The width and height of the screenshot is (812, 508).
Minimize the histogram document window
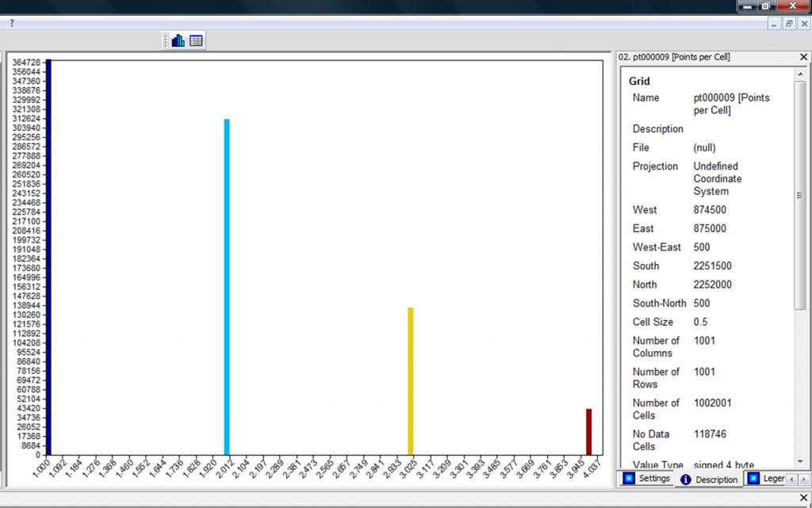pos(774,23)
